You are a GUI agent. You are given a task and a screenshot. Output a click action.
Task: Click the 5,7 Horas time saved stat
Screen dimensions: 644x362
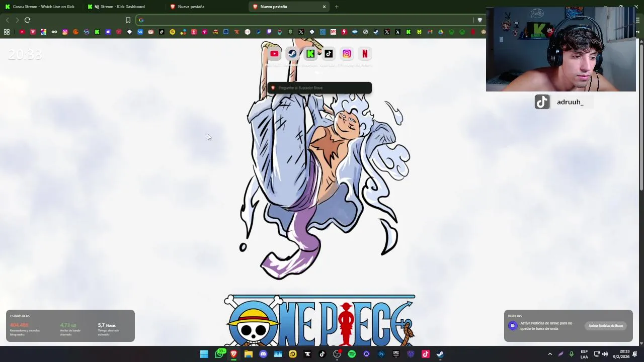pos(109,329)
